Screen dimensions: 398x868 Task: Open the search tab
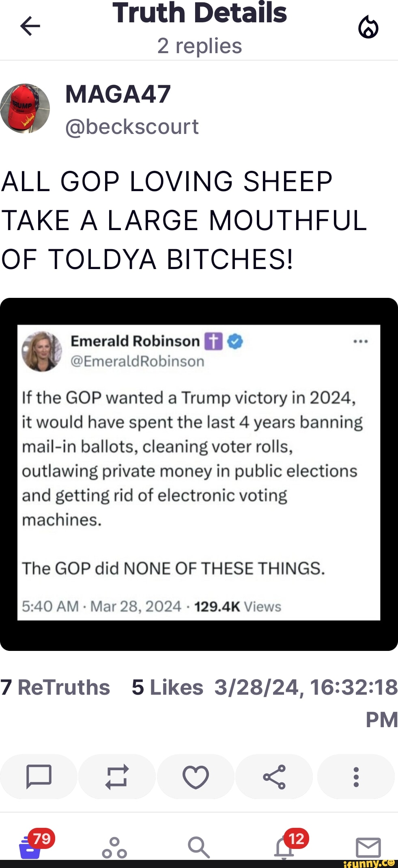(x=198, y=847)
